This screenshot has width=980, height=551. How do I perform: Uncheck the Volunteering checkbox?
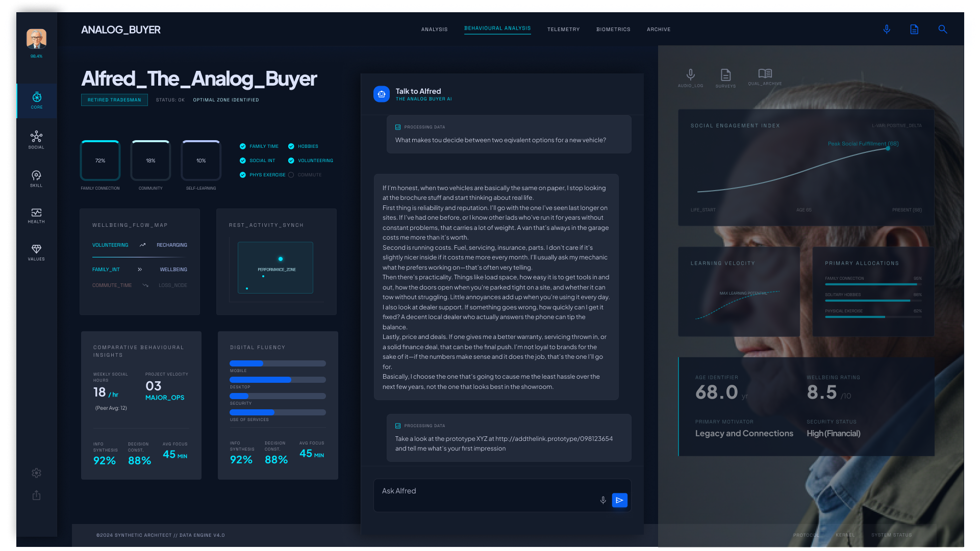click(x=291, y=161)
